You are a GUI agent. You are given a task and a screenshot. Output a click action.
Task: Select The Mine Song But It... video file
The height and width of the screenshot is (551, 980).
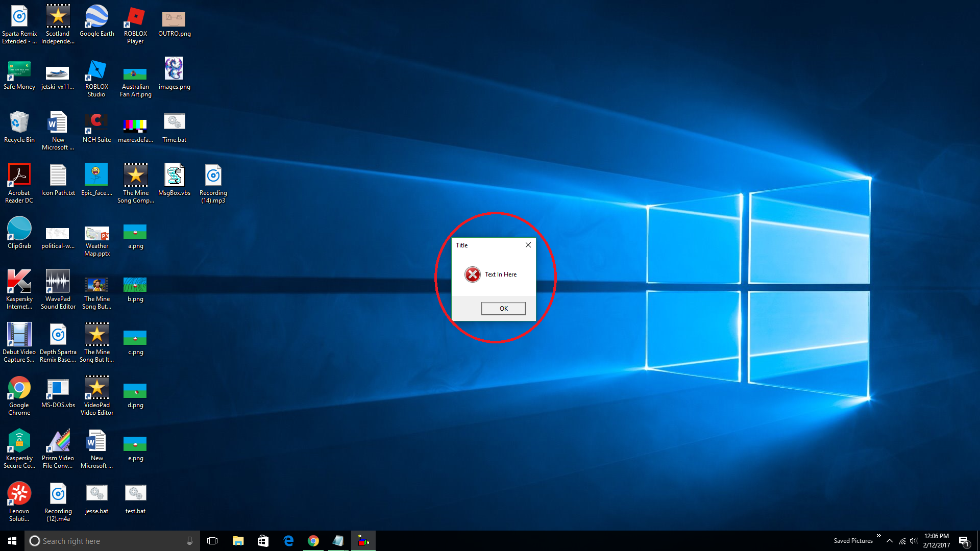tap(97, 343)
